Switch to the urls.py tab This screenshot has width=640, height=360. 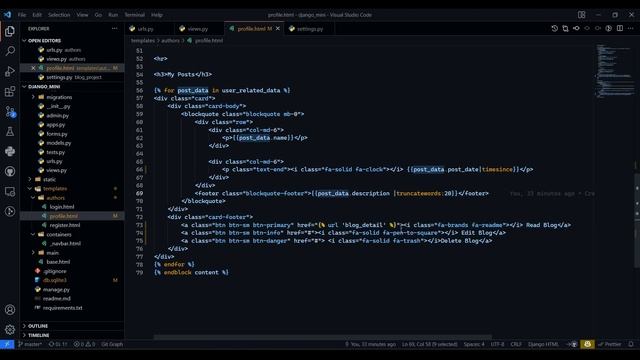pos(149,29)
